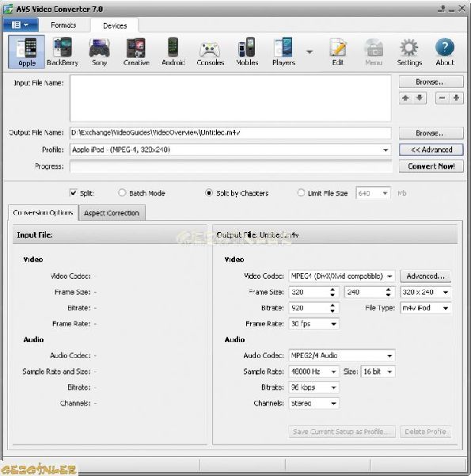Switch to the Formats tab

tap(63, 25)
